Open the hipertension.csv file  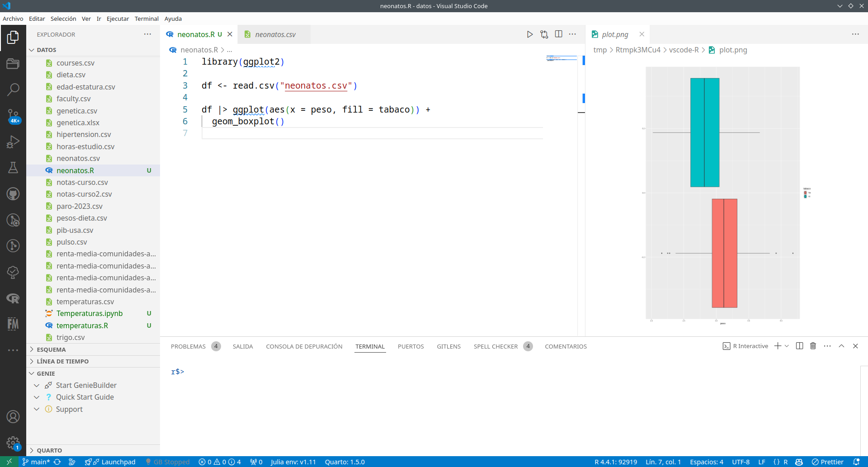84,134
